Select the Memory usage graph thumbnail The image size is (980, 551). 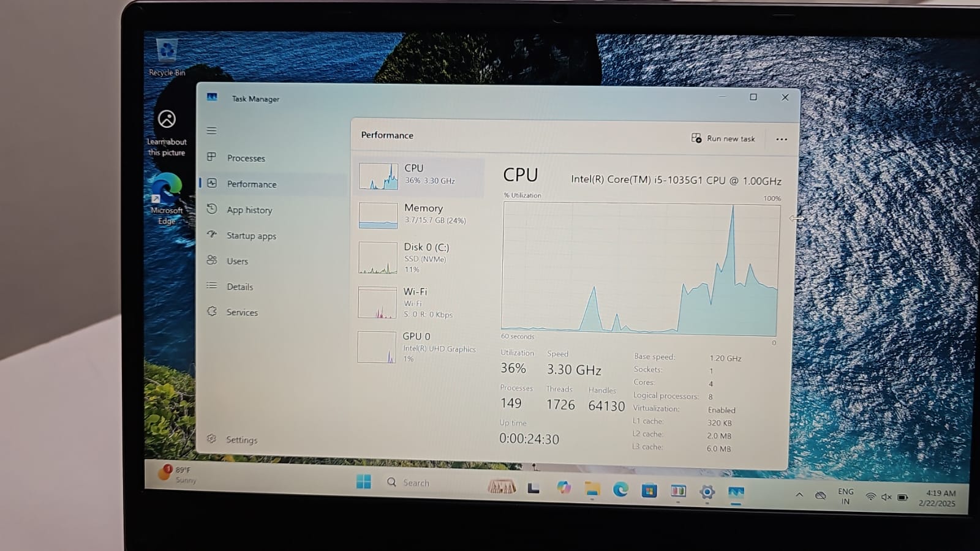[x=378, y=216]
